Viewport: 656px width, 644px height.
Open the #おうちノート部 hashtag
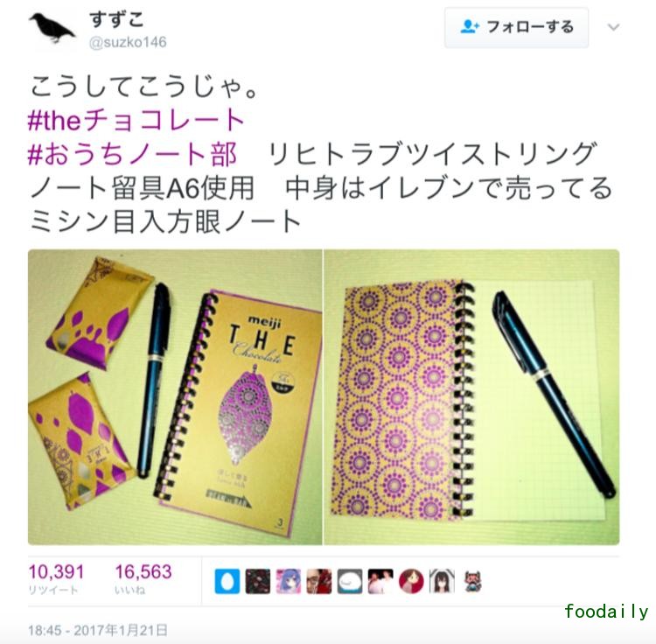coord(133,154)
